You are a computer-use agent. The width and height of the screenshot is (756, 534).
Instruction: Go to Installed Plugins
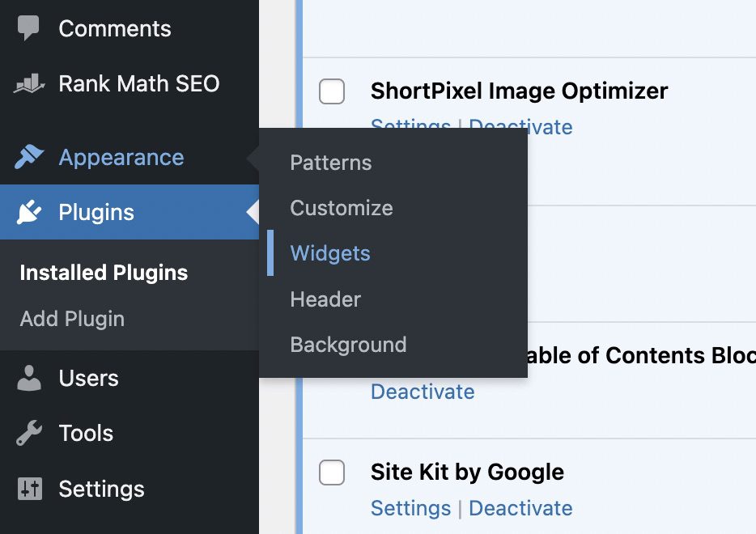(104, 273)
